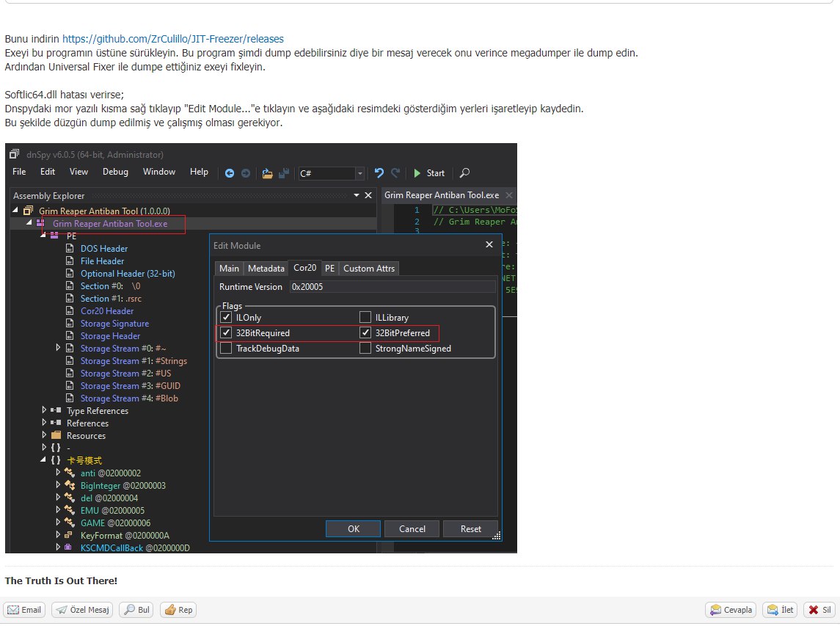Click the Runtime Version input field

392,287
